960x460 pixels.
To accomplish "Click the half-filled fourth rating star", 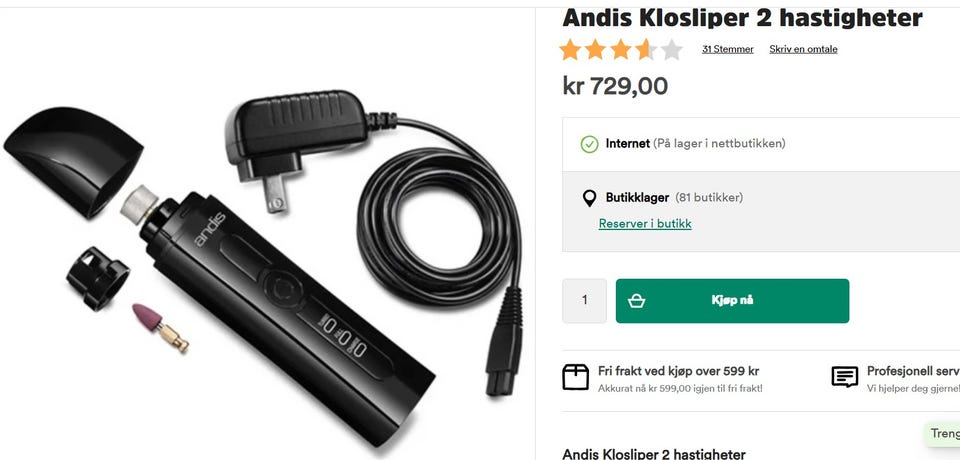I will (x=646, y=50).
